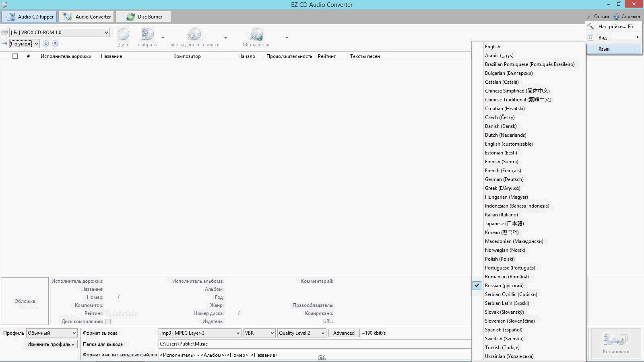
Task: Click ввести данные о диске icon
Action: click(194, 37)
